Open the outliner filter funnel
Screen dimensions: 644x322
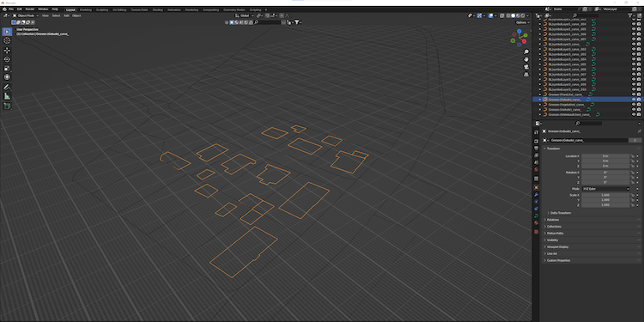[x=631, y=15]
